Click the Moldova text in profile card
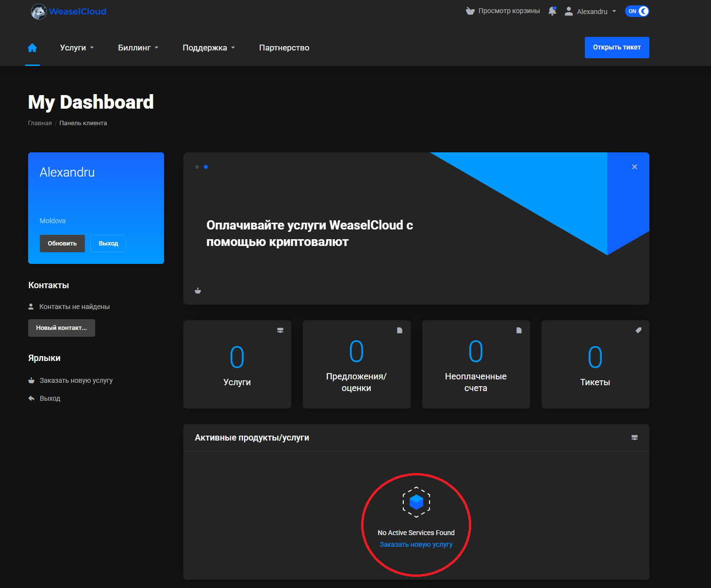 coord(52,221)
